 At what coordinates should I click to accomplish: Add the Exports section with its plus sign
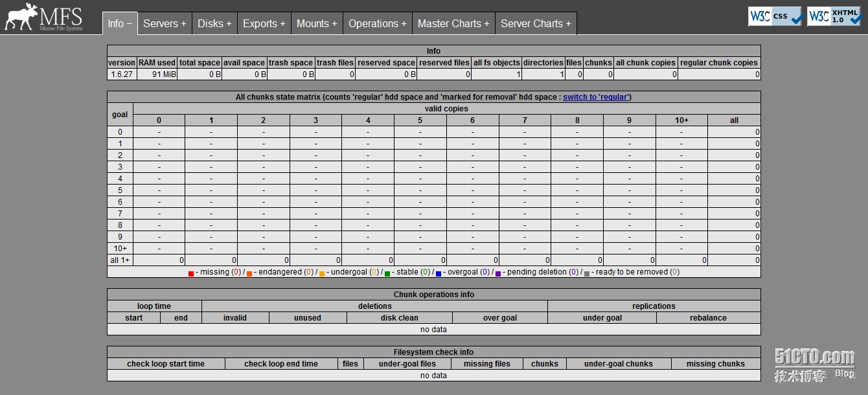pos(282,24)
